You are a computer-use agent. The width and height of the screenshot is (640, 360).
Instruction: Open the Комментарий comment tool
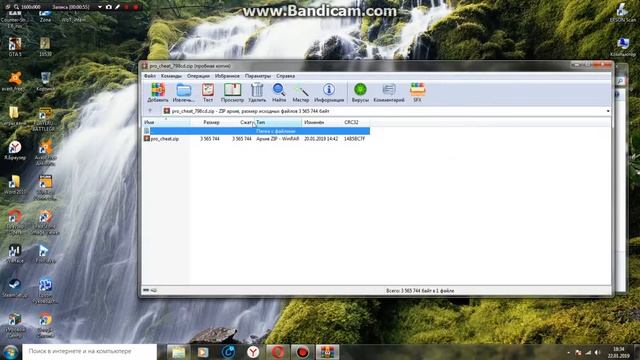389,92
